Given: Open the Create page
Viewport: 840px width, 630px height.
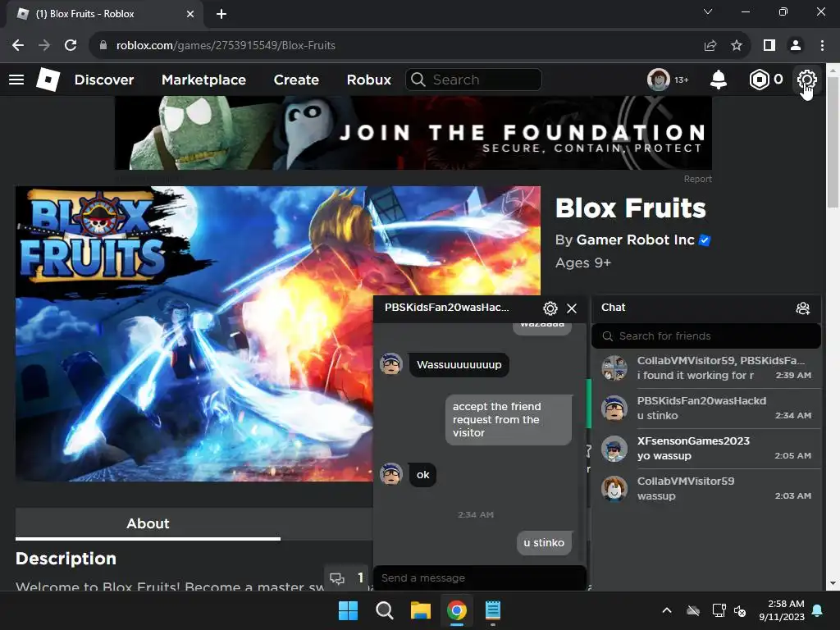Looking at the screenshot, I should pos(296,80).
